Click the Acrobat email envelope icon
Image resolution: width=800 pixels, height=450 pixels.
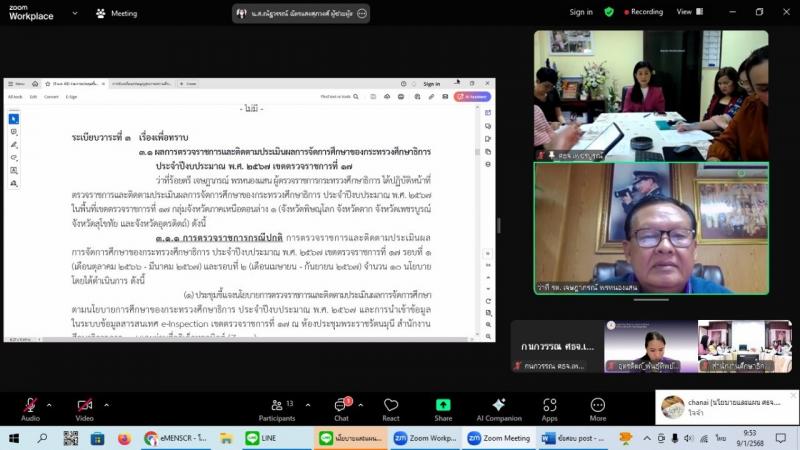click(x=445, y=96)
